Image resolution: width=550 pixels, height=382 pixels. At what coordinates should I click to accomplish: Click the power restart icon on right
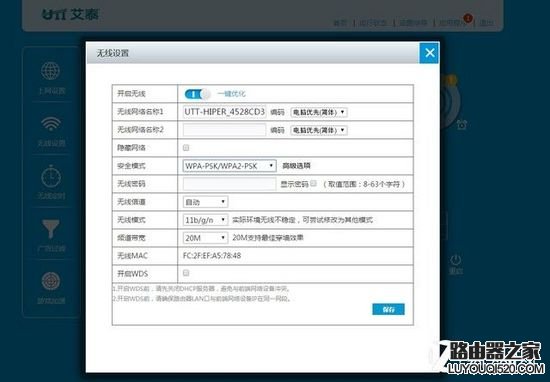(x=455, y=260)
